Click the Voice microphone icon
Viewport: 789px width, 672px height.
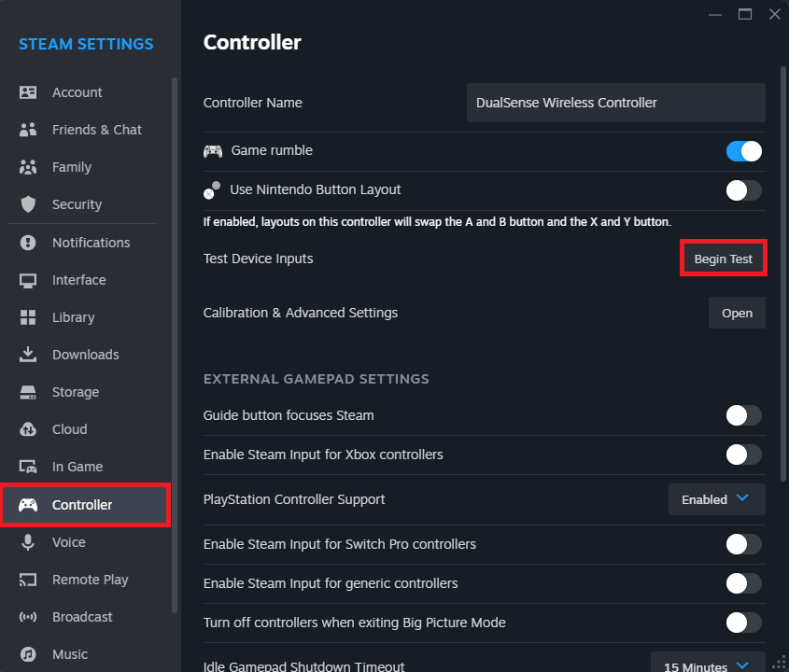(x=28, y=542)
